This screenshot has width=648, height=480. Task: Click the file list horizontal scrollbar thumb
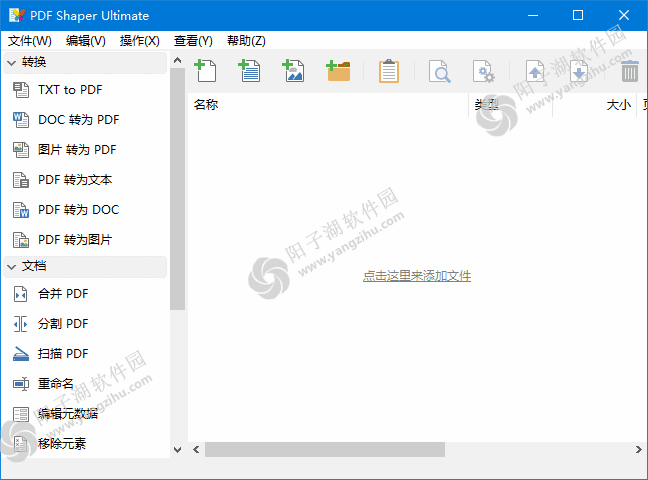point(325,449)
